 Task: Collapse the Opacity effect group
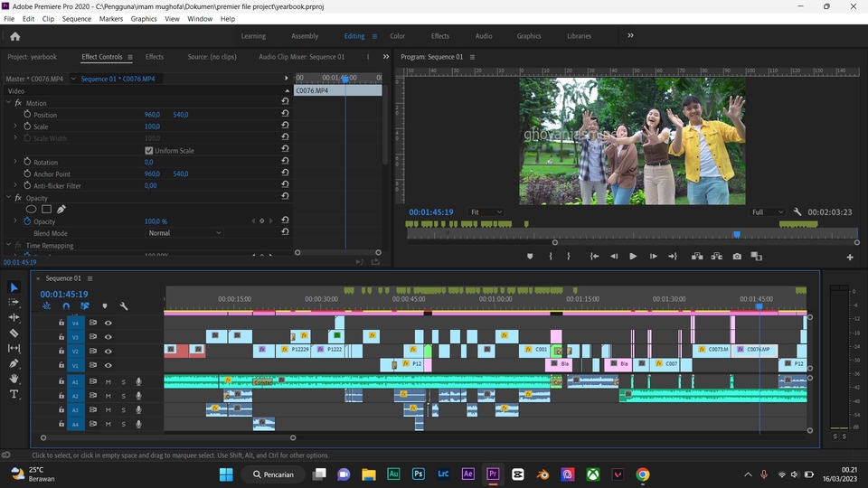[x=8, y=198]
